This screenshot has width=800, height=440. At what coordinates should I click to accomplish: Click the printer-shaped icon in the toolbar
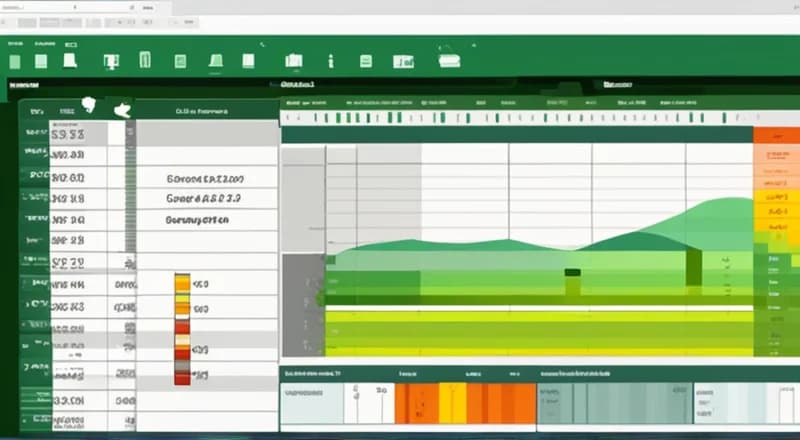pyautogui.click(x=449, y=61)
